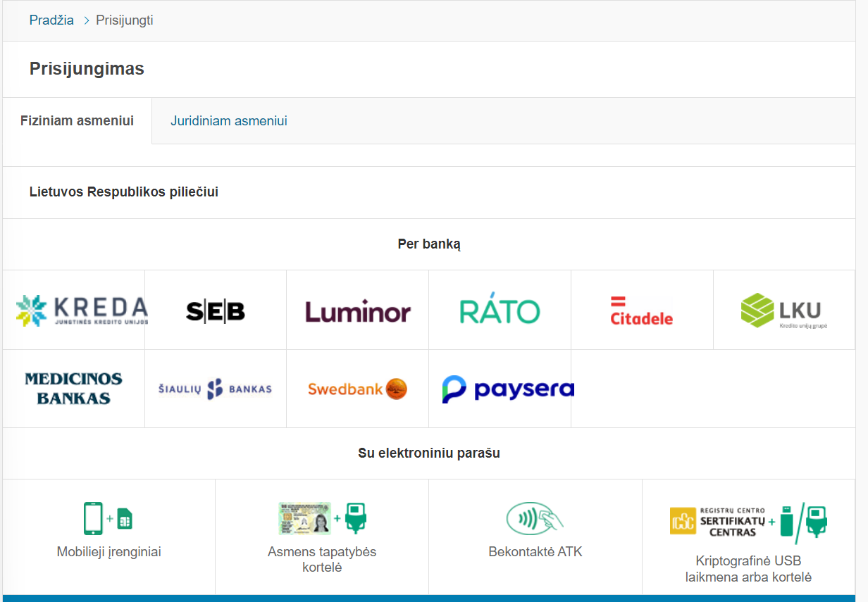This screenshot has width=868, height=602.
Task: Click the Prisijungimas heading
Action: tap(87, 69)
